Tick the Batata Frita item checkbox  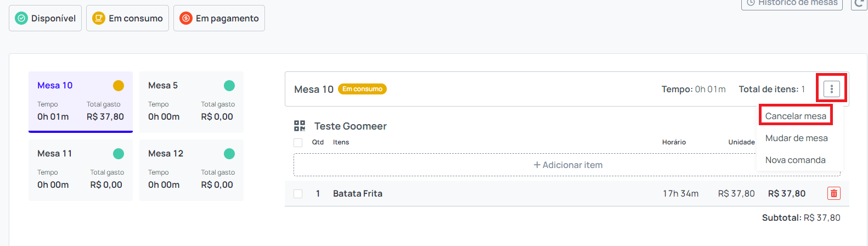pos(298,194)
